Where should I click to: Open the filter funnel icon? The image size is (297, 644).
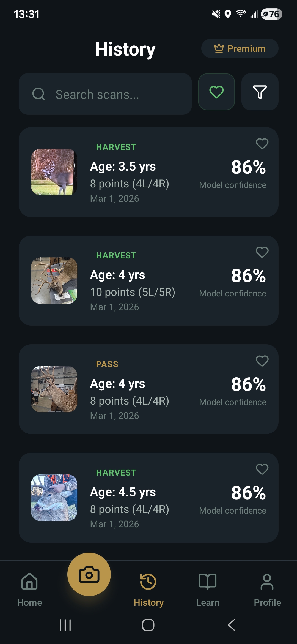point(260,92)
